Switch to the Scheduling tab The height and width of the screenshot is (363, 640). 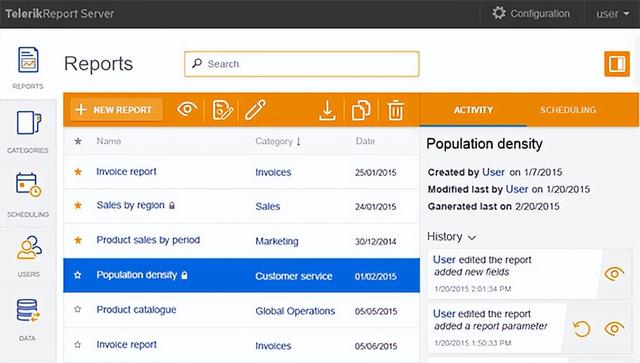point(568,110)
